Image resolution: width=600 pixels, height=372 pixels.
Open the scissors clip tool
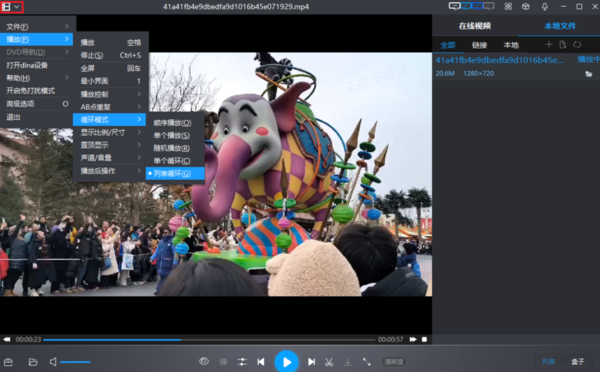(x=329, y=362)
